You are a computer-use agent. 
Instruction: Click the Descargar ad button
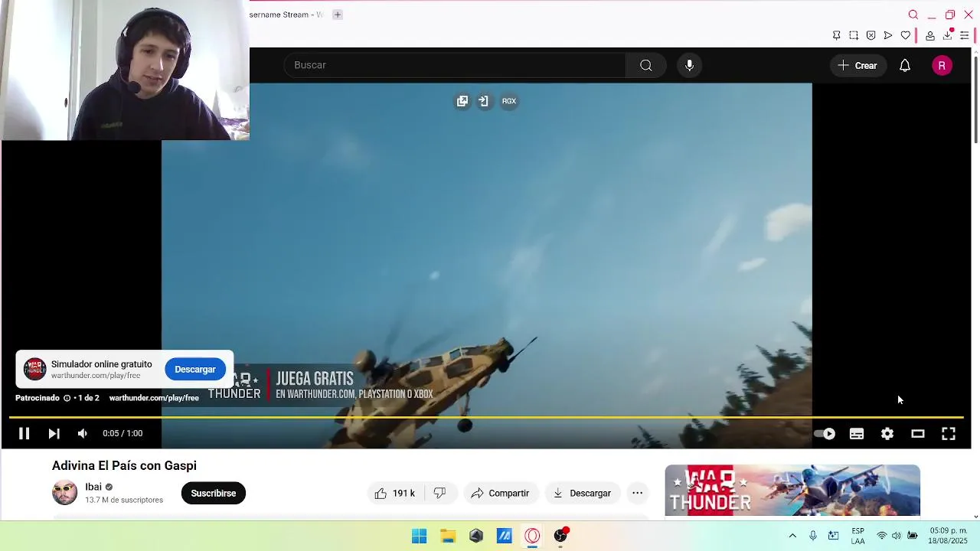click(x=195, y=369)
